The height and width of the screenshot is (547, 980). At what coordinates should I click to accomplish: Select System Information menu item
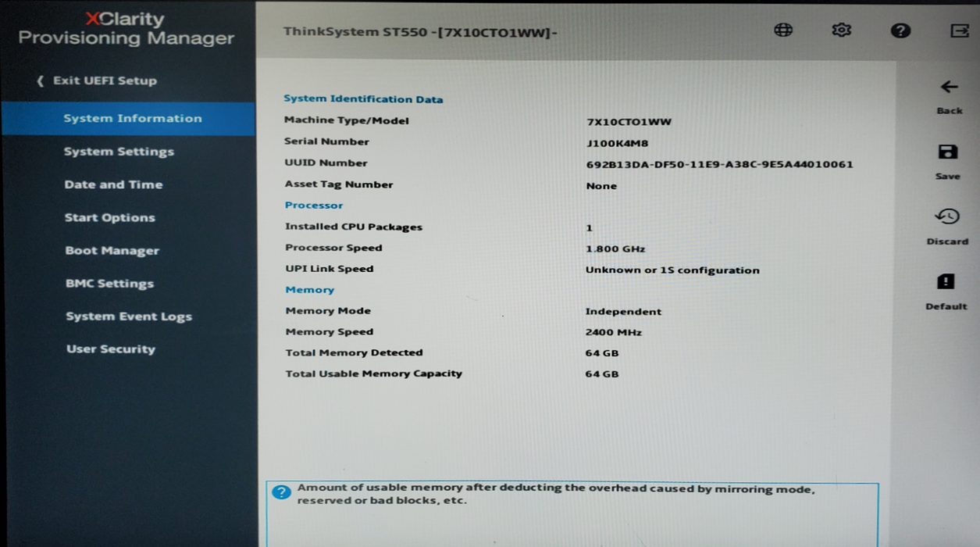(x=128, y=119)
